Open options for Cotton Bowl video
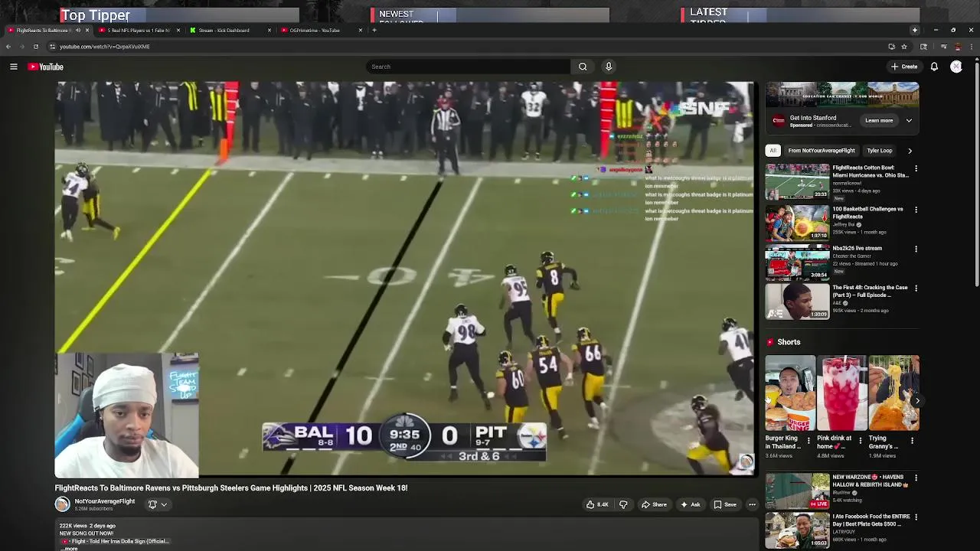This screenshot has width=980, height=551. tap(916, 168)
